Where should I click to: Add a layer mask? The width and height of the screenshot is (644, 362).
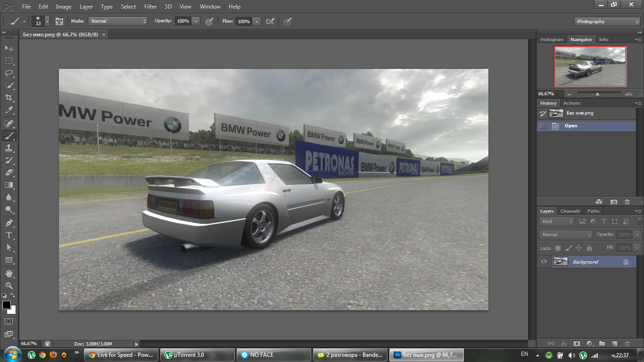click(577, 344)
